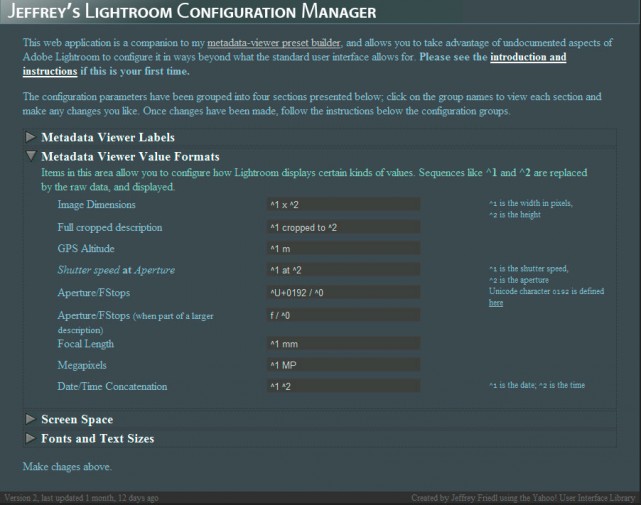Click the Fonts and Text Sizes heading
The image size is (641, 505).
[x=98, y=438]
